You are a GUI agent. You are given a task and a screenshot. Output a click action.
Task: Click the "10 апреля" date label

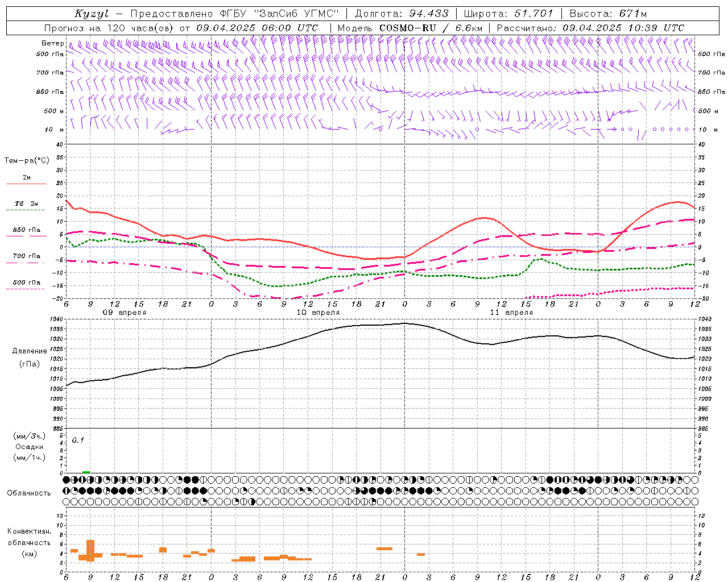click(318, 313)
